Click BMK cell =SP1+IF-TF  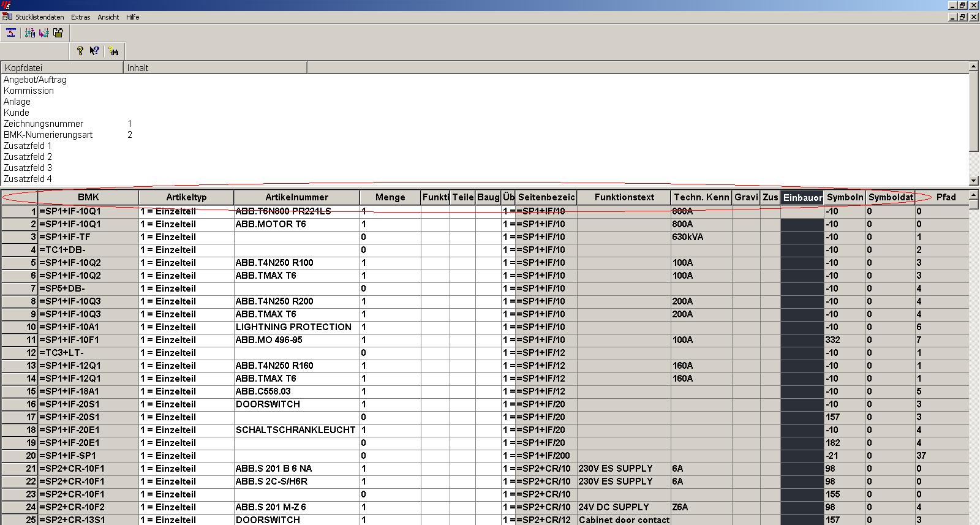pos(88,237)
